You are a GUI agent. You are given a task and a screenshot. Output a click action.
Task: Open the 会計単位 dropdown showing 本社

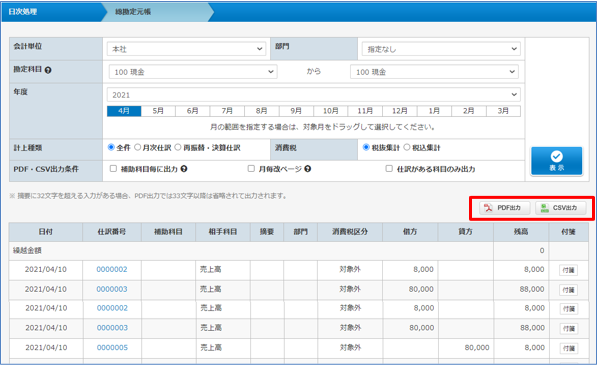(186, 49)
